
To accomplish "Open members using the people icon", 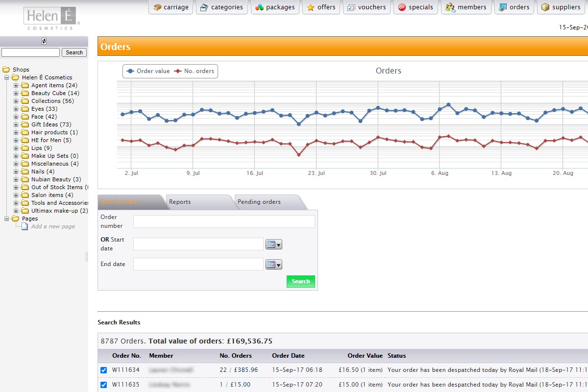I will click(450, 7).
